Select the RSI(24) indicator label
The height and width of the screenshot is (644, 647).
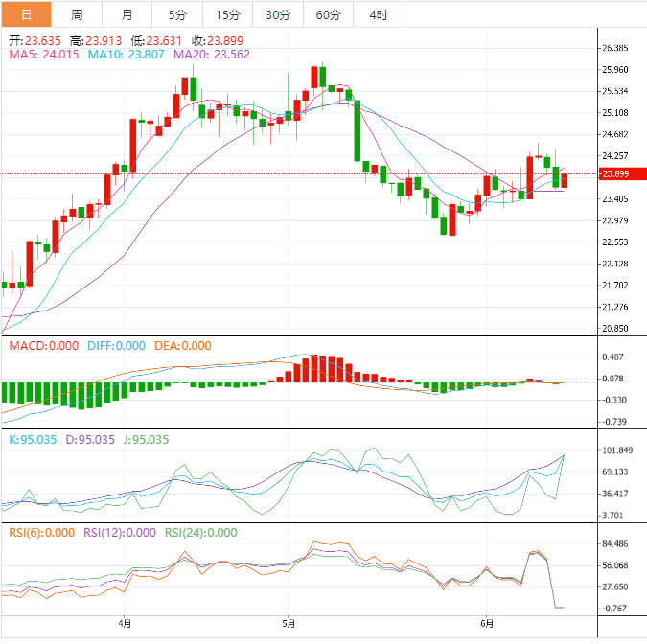201,533
